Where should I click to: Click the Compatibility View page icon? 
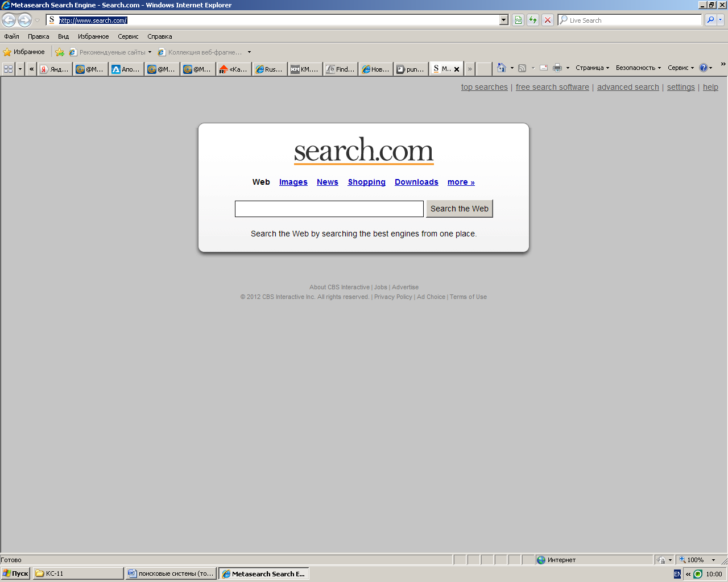tap(518, 20)
